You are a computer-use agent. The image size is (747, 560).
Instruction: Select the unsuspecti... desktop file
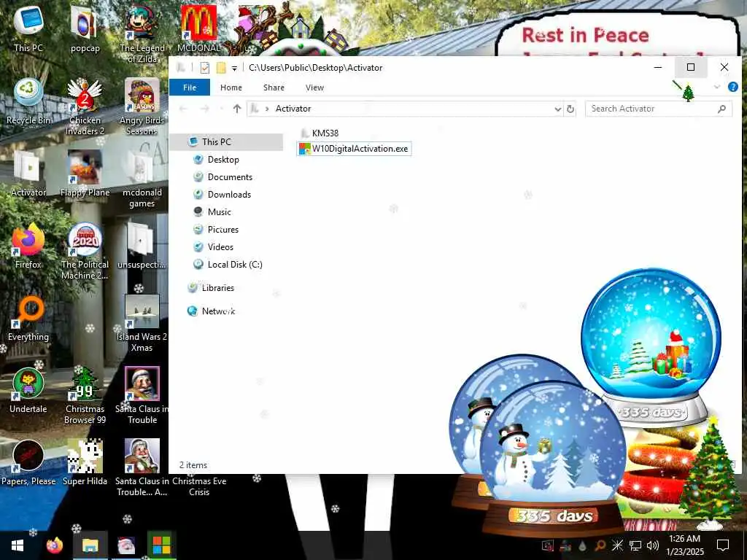point(141,246)
